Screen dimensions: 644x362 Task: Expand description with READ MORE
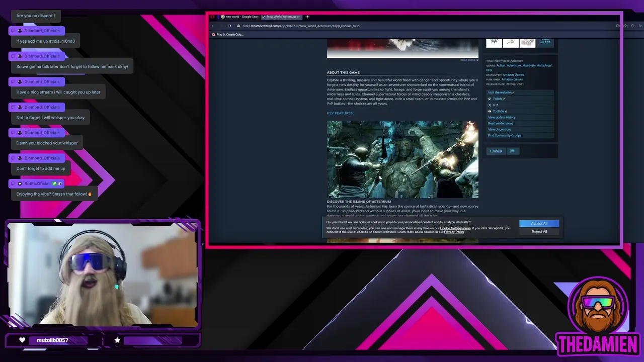pos(469,60)
